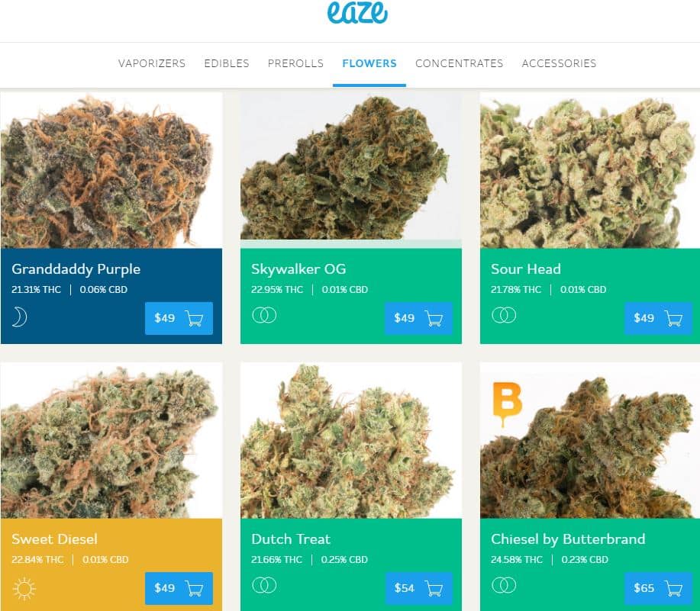Switch to the Edibles tab

pos(227,63)
